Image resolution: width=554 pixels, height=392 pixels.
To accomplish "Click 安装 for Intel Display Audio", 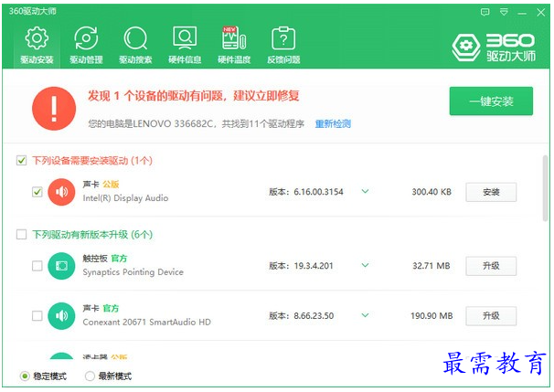I will 491,192.
